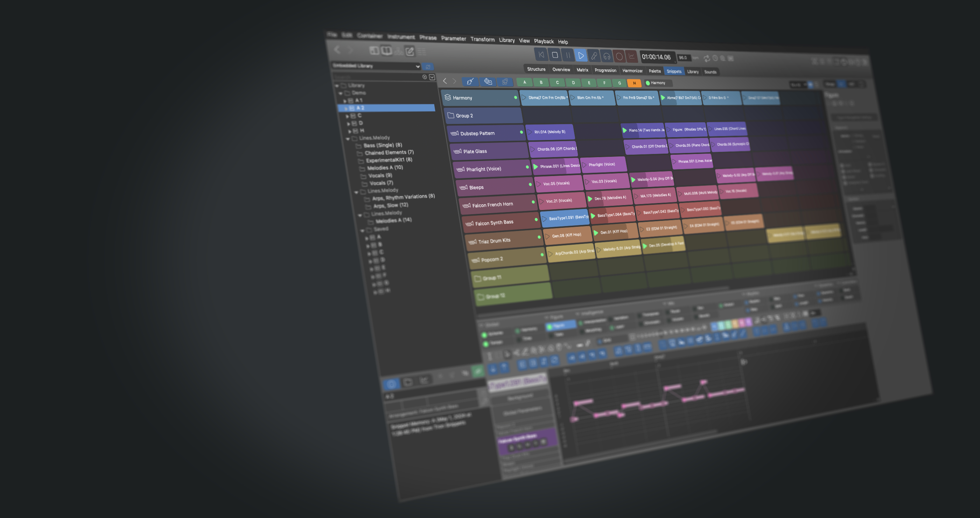Toggle the green dot on Bleeps track

point(530,184)
